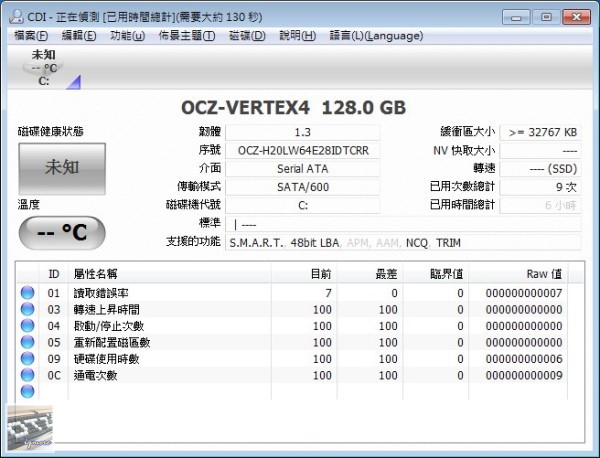
Task: Click the blue status dot for 04 啟動/停止次數
Action: coord(27,326)
